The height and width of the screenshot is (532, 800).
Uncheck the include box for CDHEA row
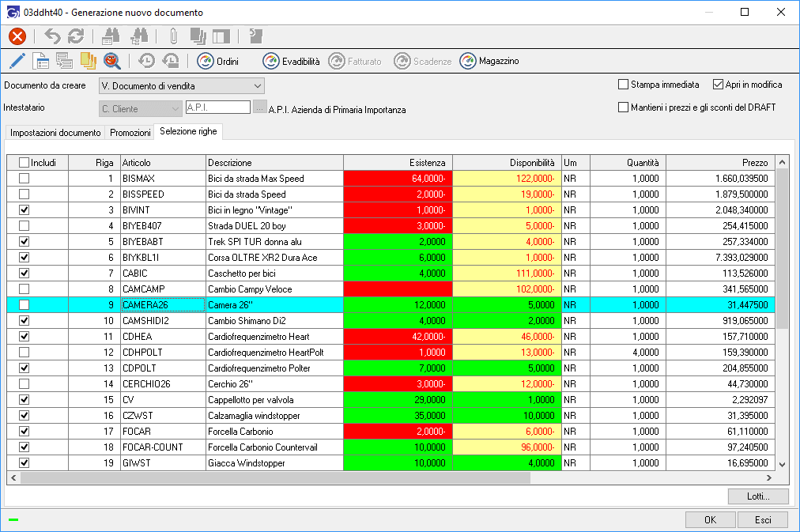tap(24, 337)
